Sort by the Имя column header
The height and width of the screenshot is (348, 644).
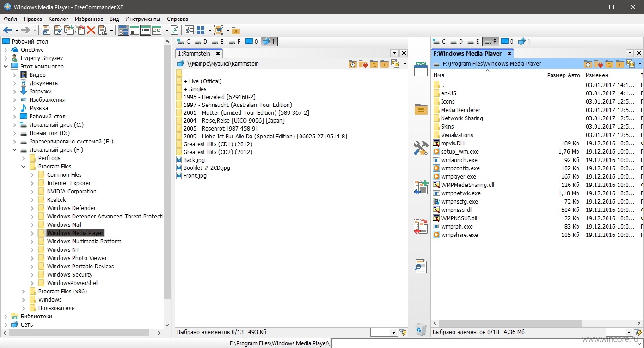(487, 75)
